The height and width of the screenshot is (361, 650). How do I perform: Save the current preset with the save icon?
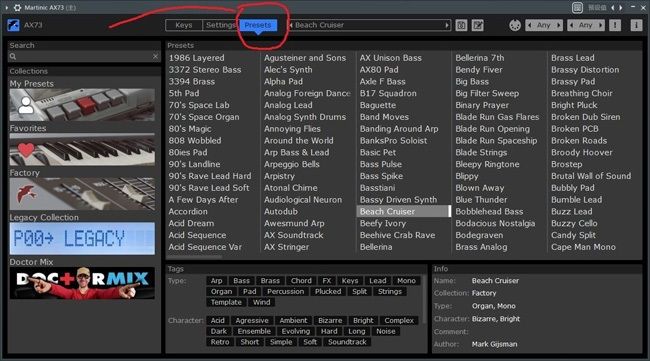click(461, 25)
